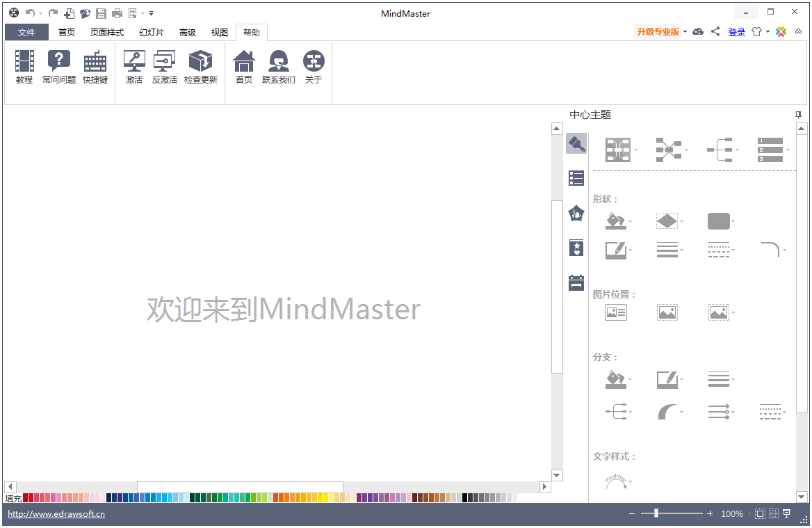Open the pentagon icon sidebar panel
The width and height of the screenshot is (812, 528).
576,213
